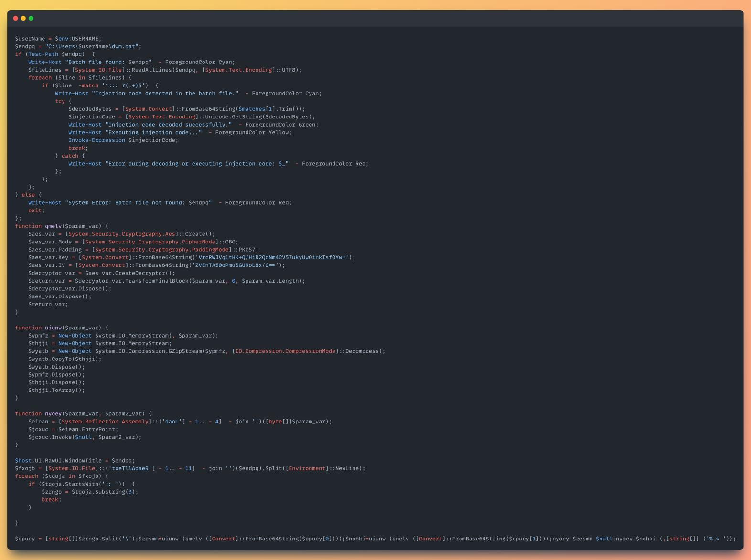Click the '$thjji.ToArray();' line
The image size is (751, 560).
click(56, 391)
